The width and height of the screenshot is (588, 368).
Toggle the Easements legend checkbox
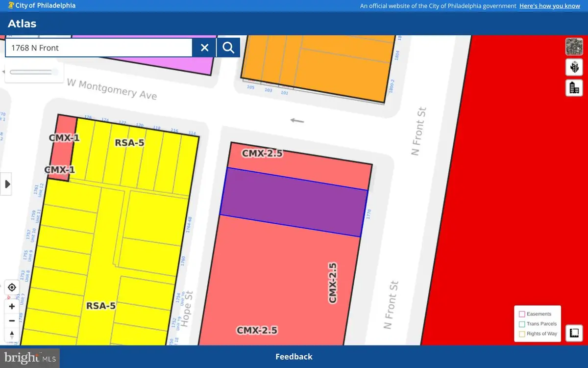[x=522, y=314]
